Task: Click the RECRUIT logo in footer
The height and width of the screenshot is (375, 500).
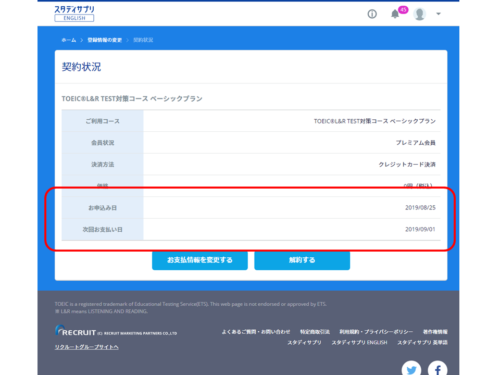Action: point(75,331)
